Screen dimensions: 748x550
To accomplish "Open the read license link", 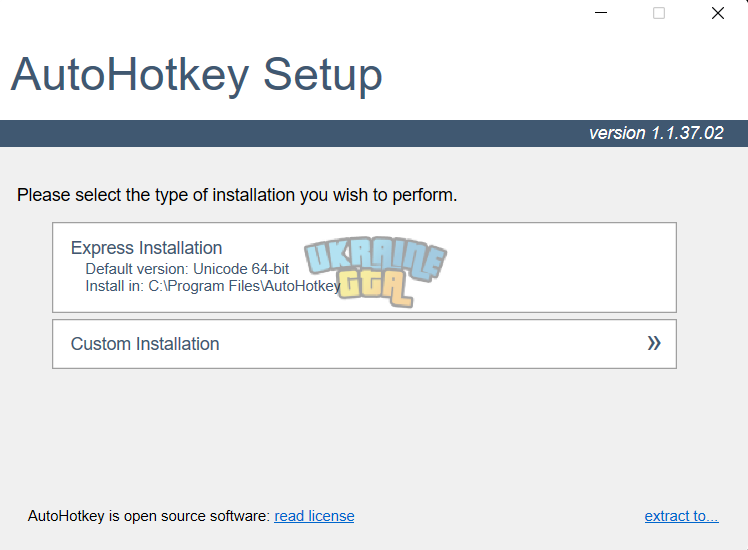I will tap(314, 516).
